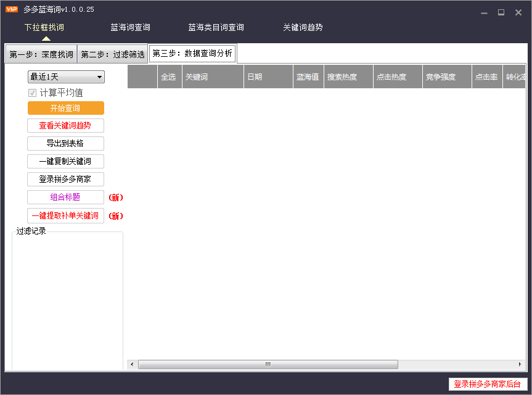
Task: Sort by 搜索热度 column header
Action: coord(349,77)
